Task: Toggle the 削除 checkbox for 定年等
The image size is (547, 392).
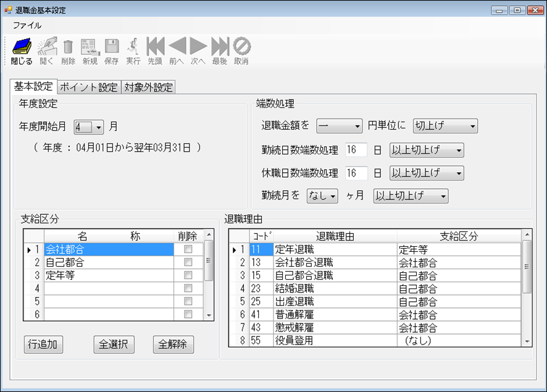Action: (188, 275)
